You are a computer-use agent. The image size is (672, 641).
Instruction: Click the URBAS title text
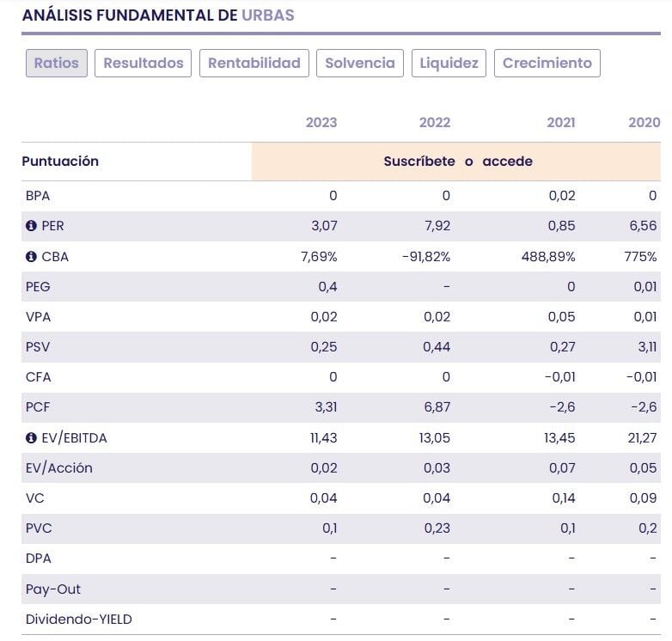pos(268,15)
